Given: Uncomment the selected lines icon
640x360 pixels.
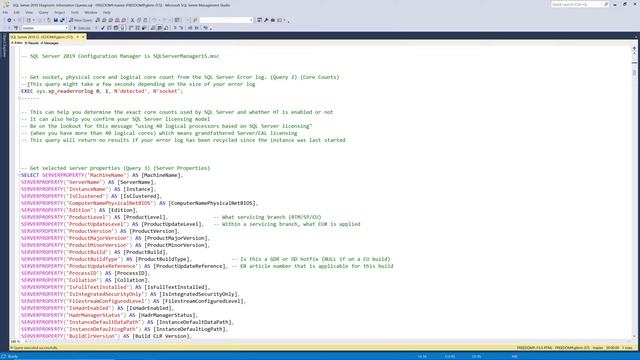Looking at the screenshot, I should coord(181,28).
